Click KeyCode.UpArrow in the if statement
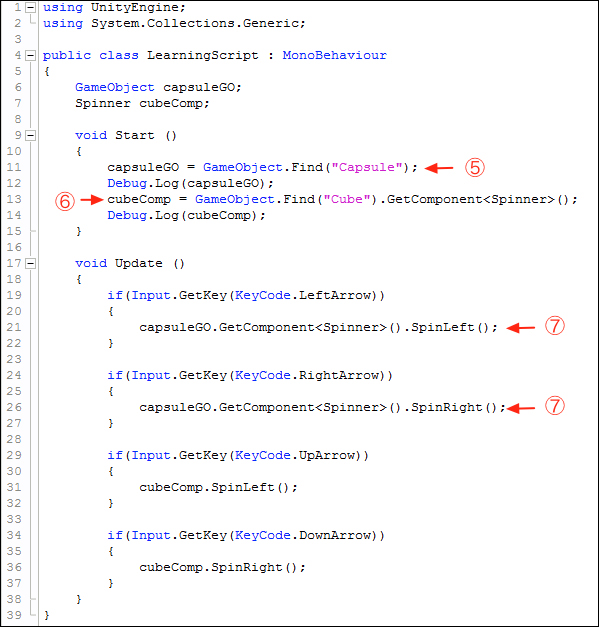The width and height of the screenshot is (599, 627). [295, 455]
